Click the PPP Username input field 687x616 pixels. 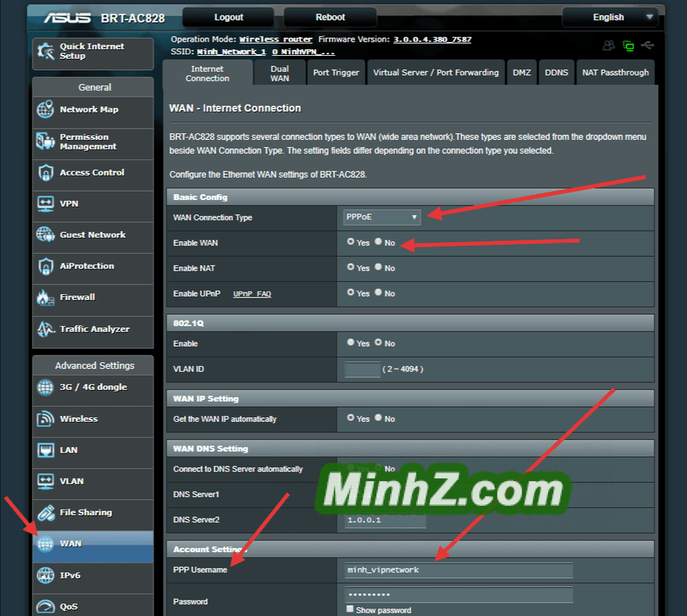(x=459, y=570)
